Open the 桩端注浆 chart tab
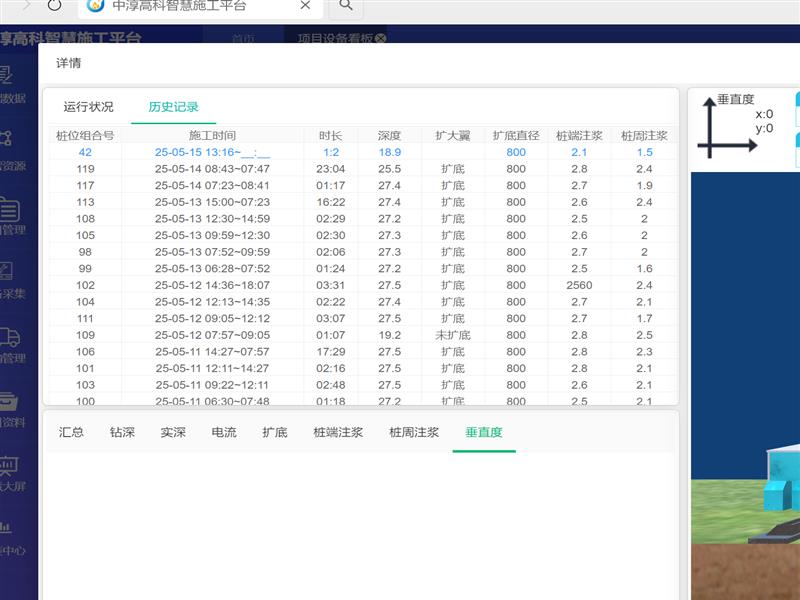 (x=338, y=433)
